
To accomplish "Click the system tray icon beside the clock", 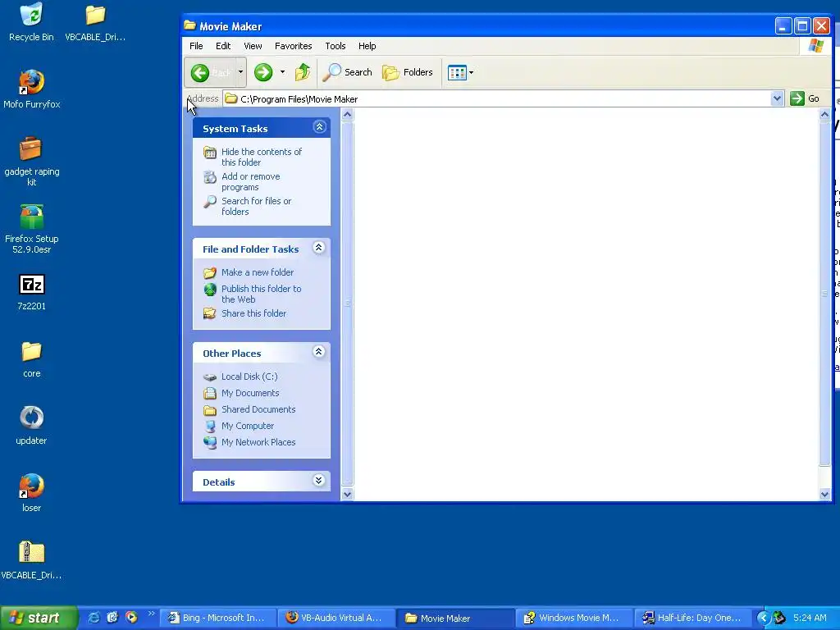I will [779, 619].
